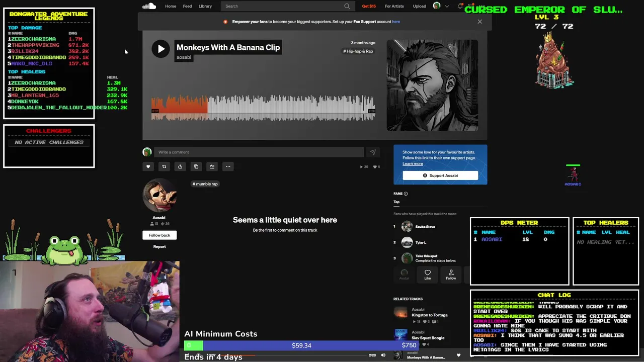Click 'Take this spot' fan entry
Screen dimensions: 644x362
click(x=426, y=256)
